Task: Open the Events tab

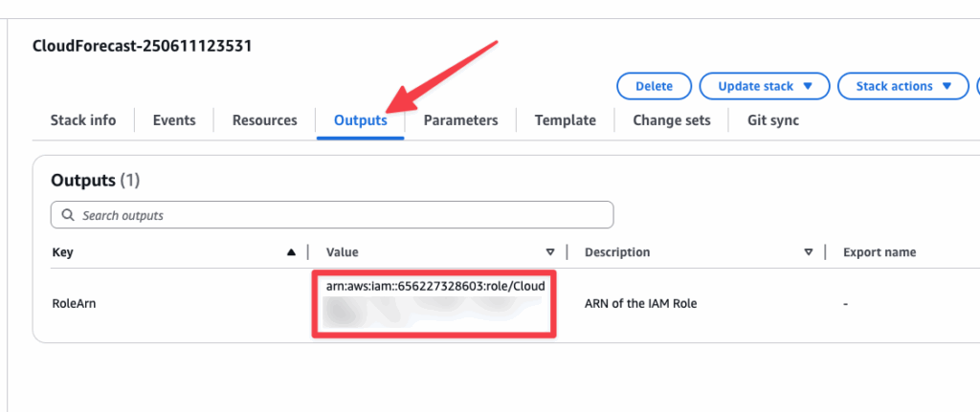Action: (x=174, y=120)
